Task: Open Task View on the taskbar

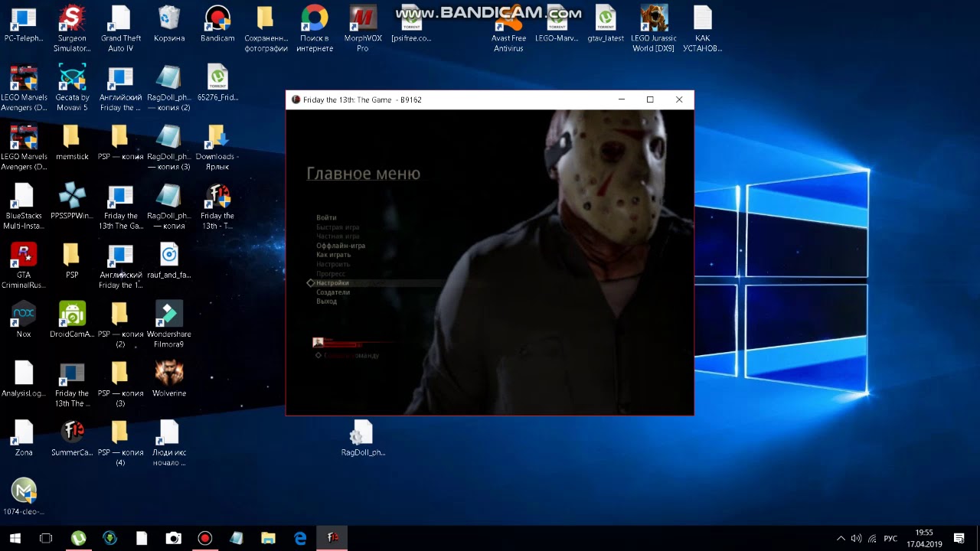Action: click(46, 538)
